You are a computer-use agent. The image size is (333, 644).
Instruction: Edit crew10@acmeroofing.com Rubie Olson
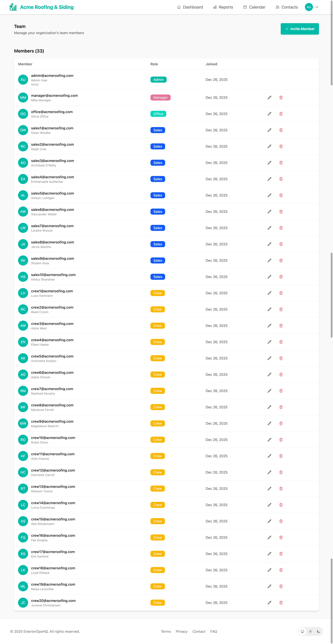click(269, 440)
